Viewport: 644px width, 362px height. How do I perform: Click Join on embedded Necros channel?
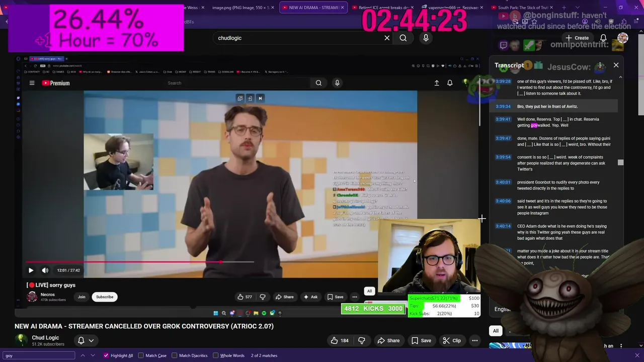pos(82,297)
